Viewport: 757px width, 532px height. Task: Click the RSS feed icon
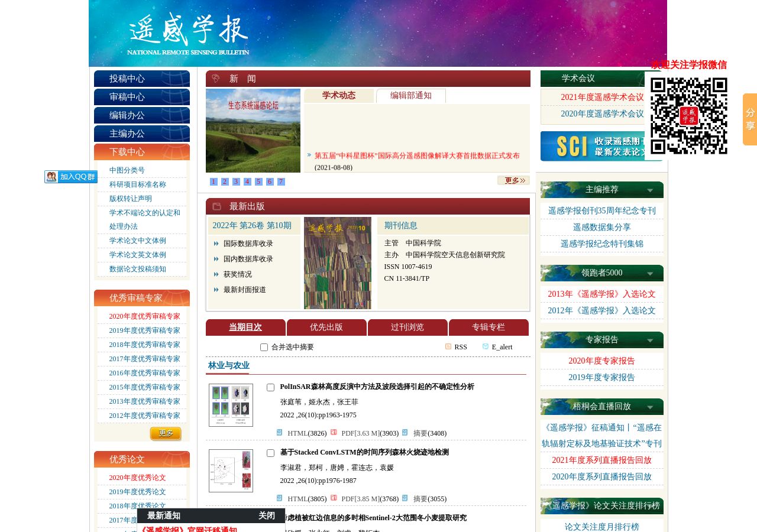click(448, 346)
